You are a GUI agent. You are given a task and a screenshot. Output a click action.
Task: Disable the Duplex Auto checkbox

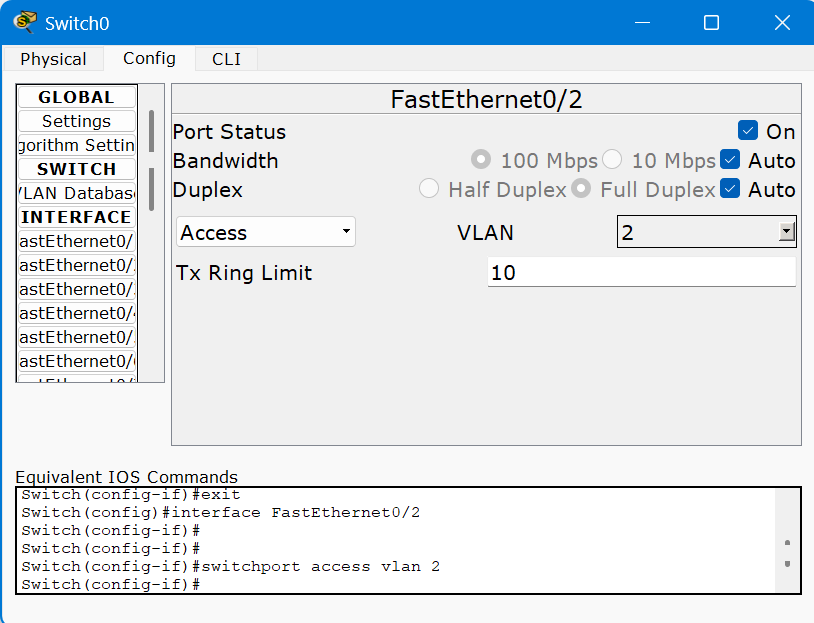tap(730, 189)
